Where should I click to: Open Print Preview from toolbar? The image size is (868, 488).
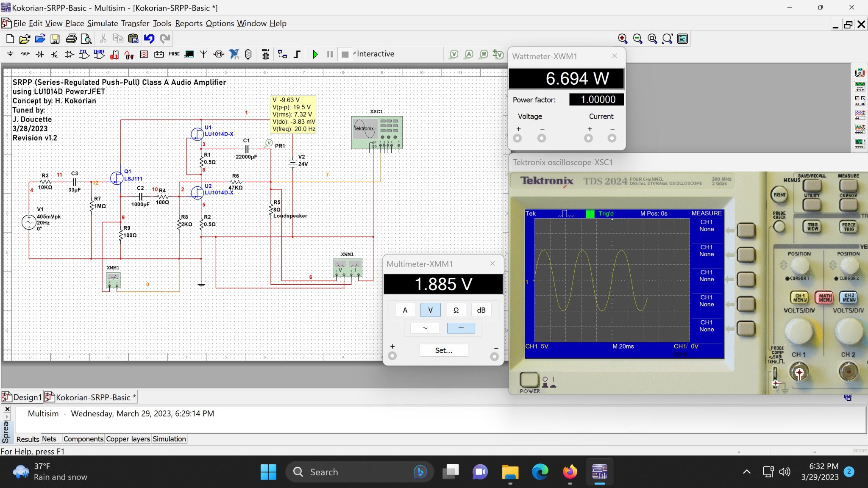point(86,39)
